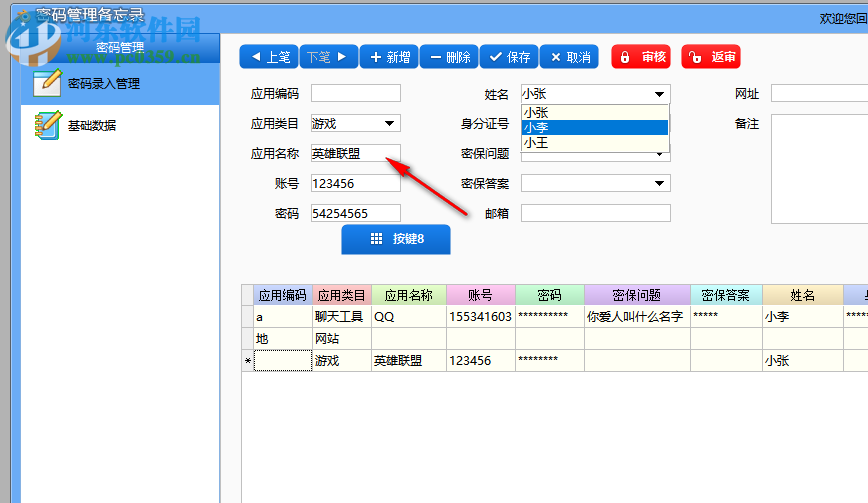This screenshot has height=503, width=868.
Task: Click the 密码 column header
Action: [x=549, y=295]
